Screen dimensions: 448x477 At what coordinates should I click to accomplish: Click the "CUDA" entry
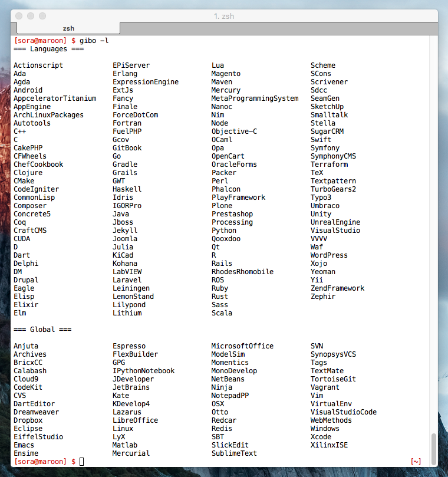22,238
